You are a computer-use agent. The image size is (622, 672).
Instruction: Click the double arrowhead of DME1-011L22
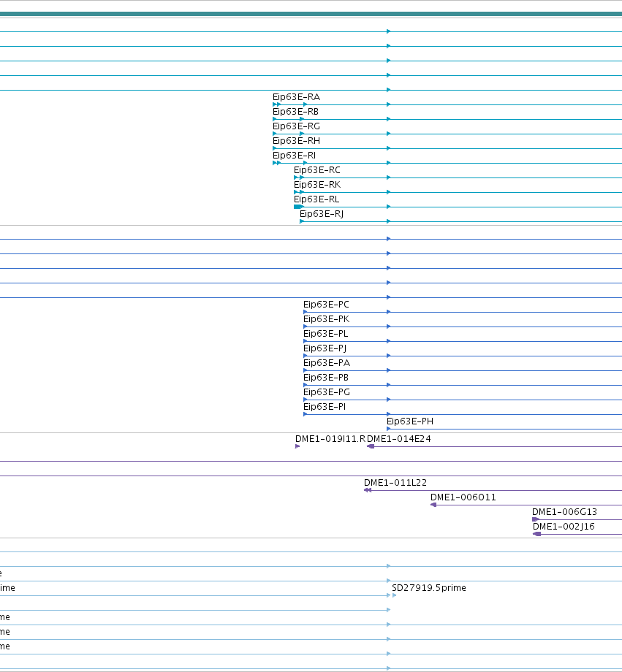[367, 490]
